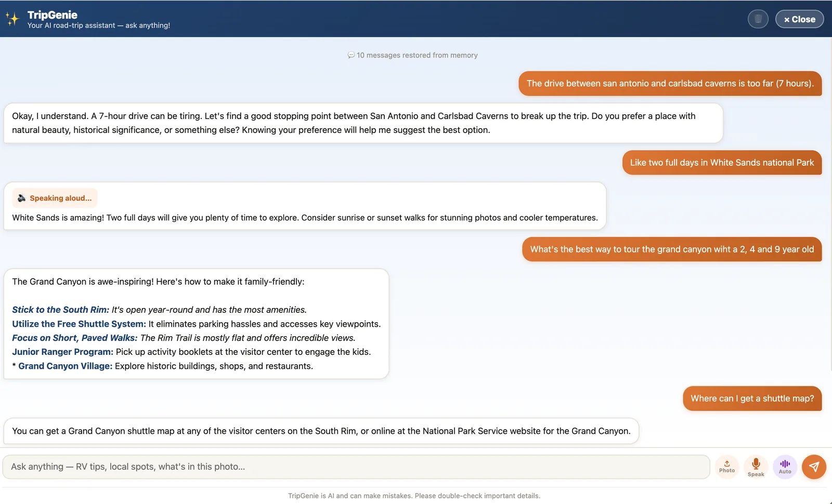Click the AI mistakes disclaimer footer
832x504 pixels.
coord(414,496)
